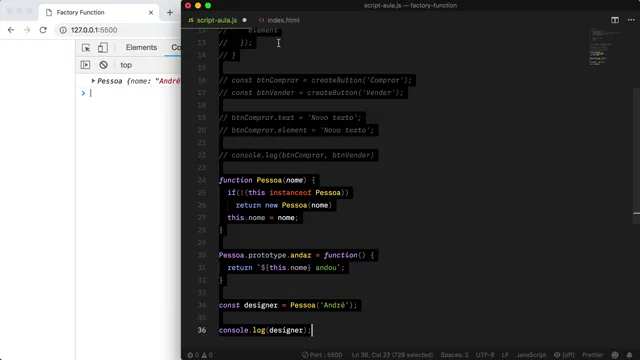The width and height of the screenshot is (640, 360).
Task: Split the editor to the right
Action: [615, 20]
